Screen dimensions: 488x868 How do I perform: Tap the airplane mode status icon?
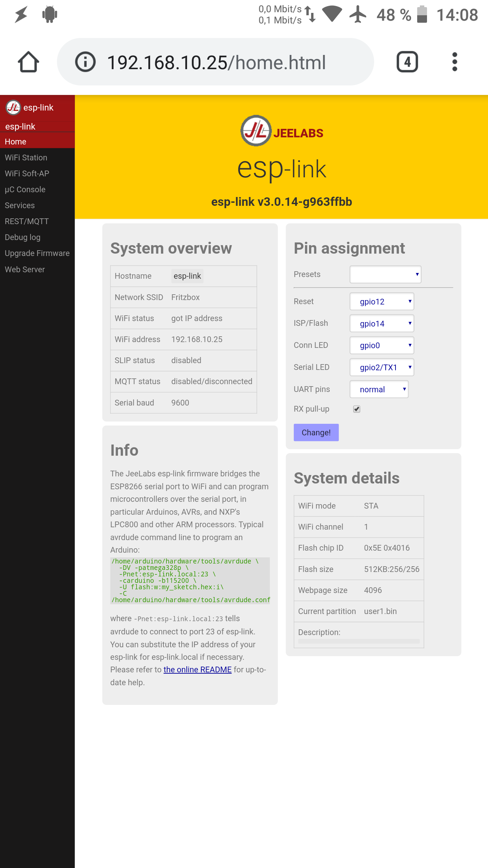pyautogui.click(x=358, y=15)
